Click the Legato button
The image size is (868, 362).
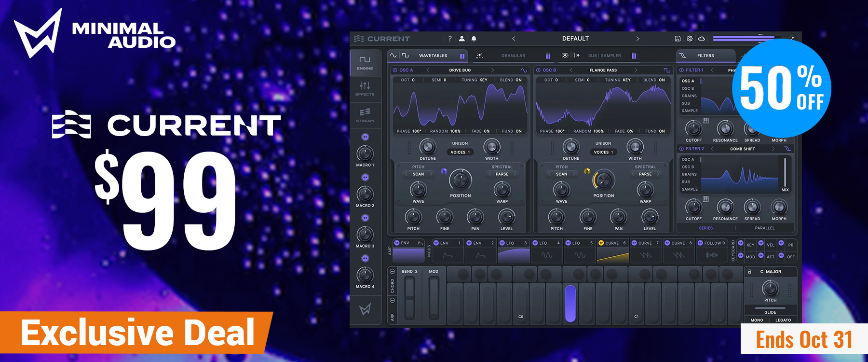pos(783,320)
